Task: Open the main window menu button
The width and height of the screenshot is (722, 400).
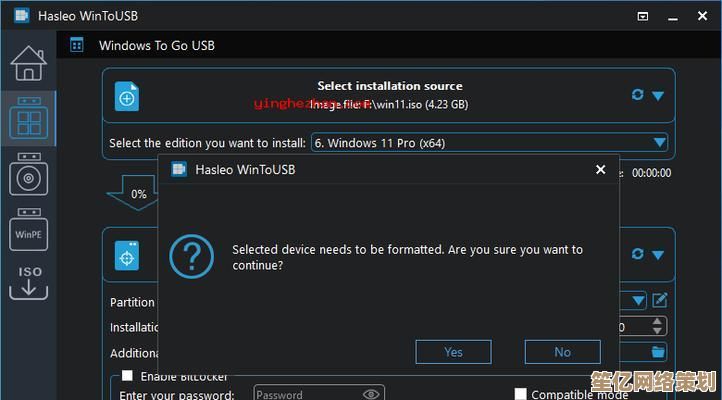Action: (643, 17)
